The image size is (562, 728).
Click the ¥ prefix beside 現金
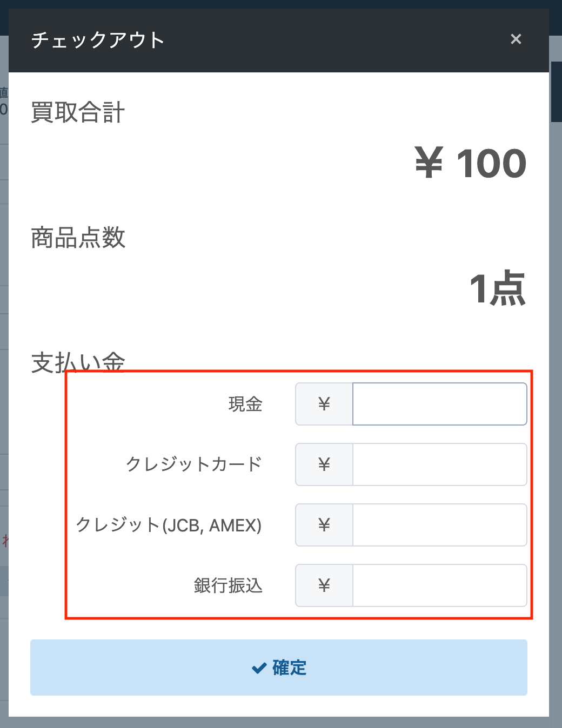[324, 404]
